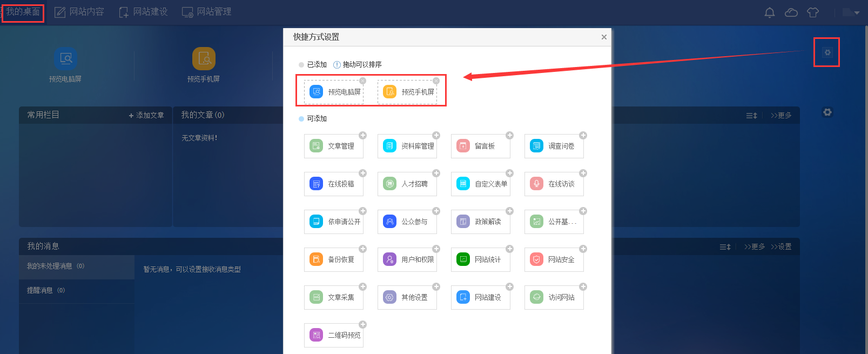
Task: Select 提醒消息 (0) item
Action: (77, 291)
